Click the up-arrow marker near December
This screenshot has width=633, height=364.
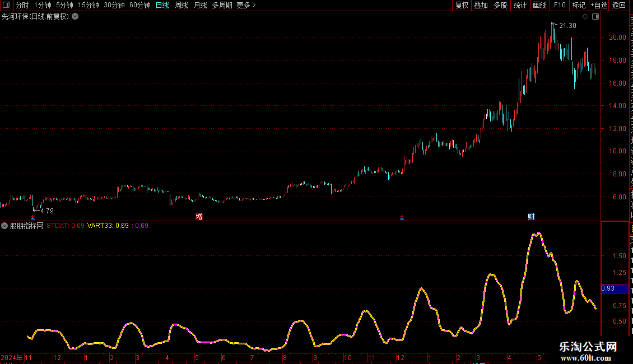[x=402, y=217]
